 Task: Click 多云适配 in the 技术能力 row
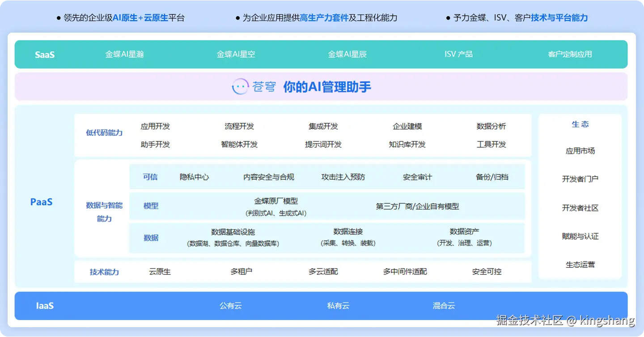click(x=323, y=271)
